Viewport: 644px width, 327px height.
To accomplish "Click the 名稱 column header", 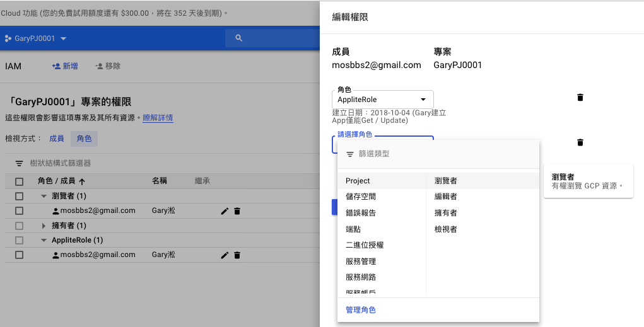I will [160, 181].
